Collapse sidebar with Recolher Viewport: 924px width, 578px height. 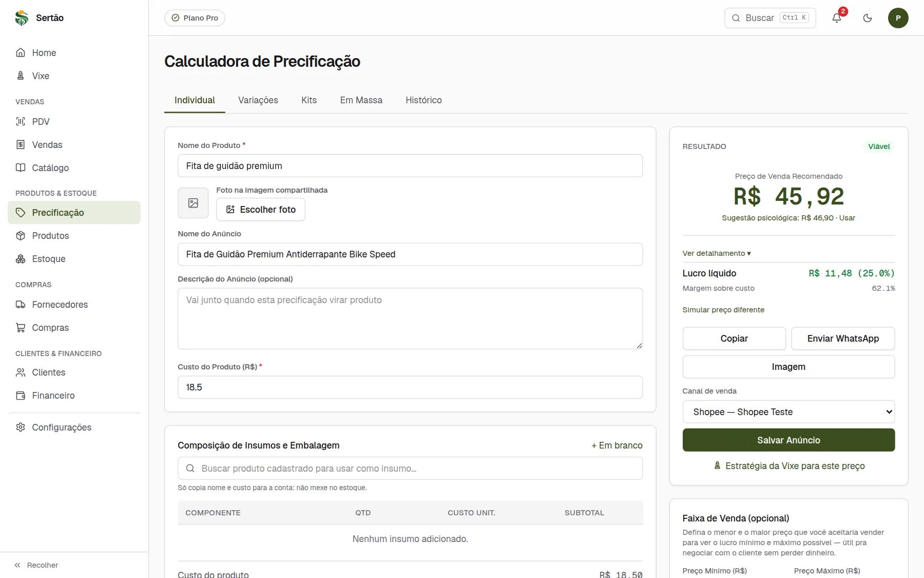[36, 565]
